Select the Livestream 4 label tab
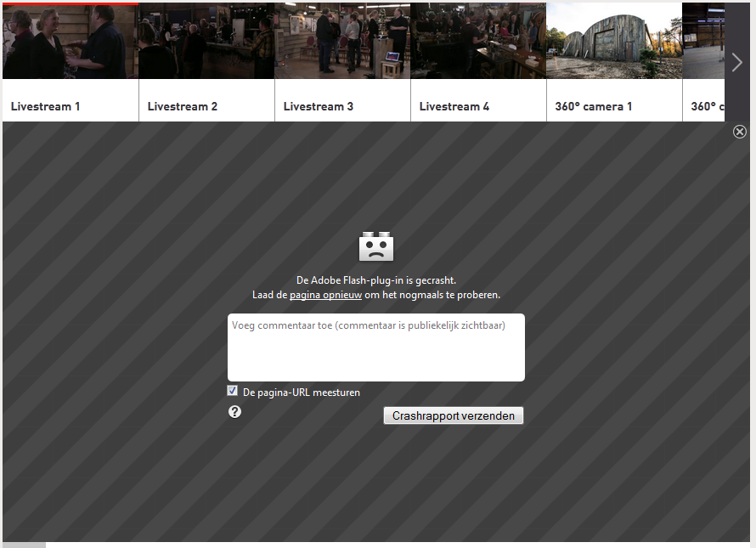Screen dimensions: 756x548 click(478, 100)
